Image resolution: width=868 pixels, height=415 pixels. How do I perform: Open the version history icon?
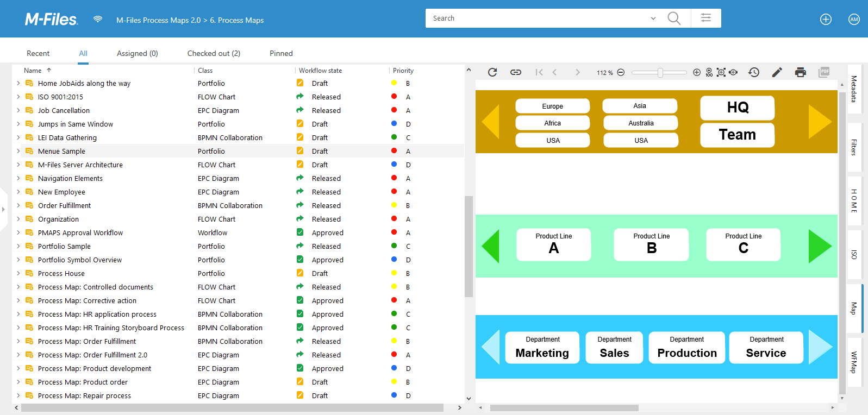(x=754, y=72)
